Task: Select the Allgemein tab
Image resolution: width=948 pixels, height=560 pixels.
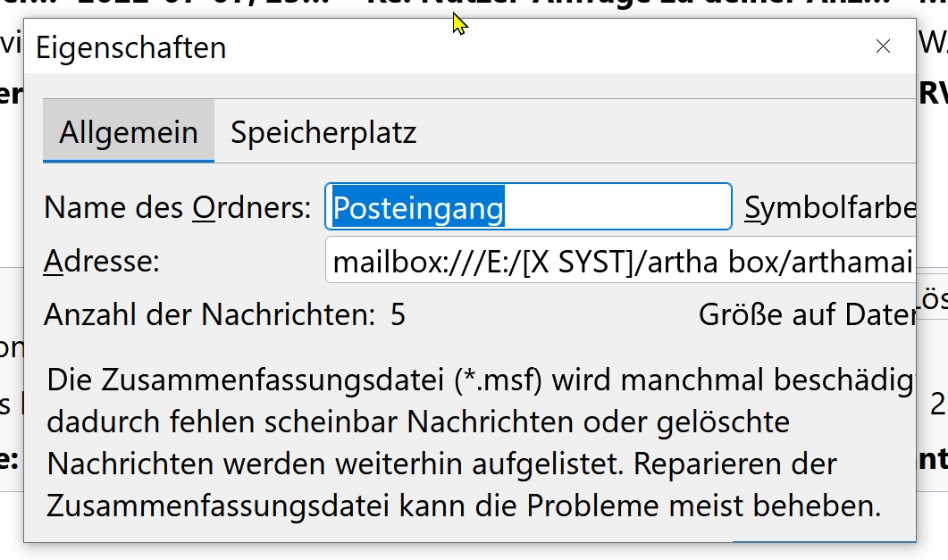Action: click(x=129, y=132)
